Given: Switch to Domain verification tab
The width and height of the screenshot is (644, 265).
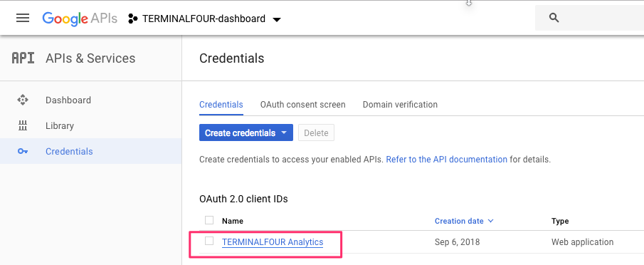Looking at the screenshot, I should click(x=400, y=104).
